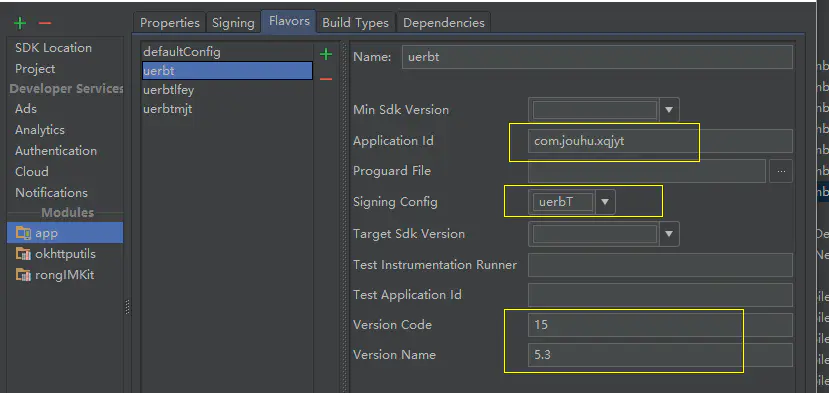
Task: Select the uerbt flavor
Action: [227, 71]
